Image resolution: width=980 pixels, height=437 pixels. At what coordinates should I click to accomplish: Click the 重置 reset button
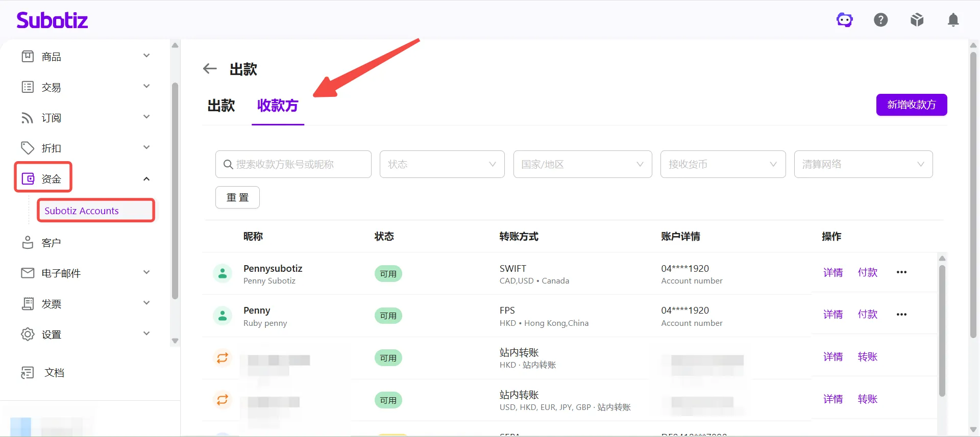coord(237,197)
